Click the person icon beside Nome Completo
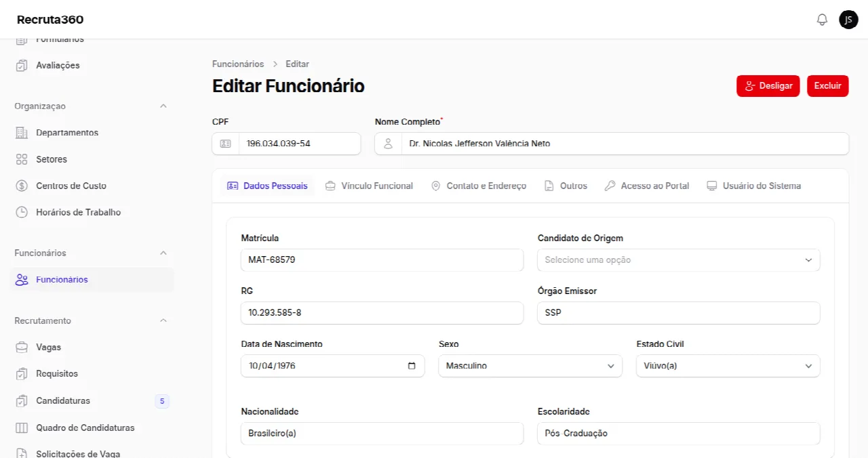 click(x=389, y=144)
